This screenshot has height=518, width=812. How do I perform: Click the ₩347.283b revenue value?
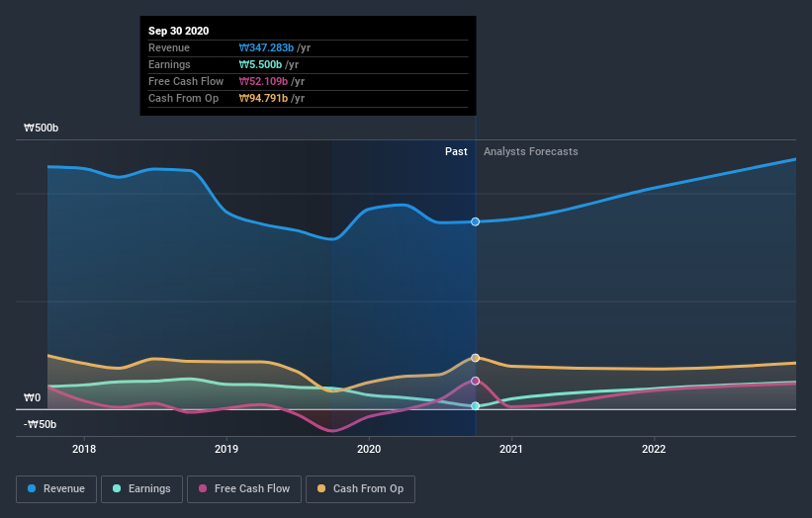pos(266,48)
